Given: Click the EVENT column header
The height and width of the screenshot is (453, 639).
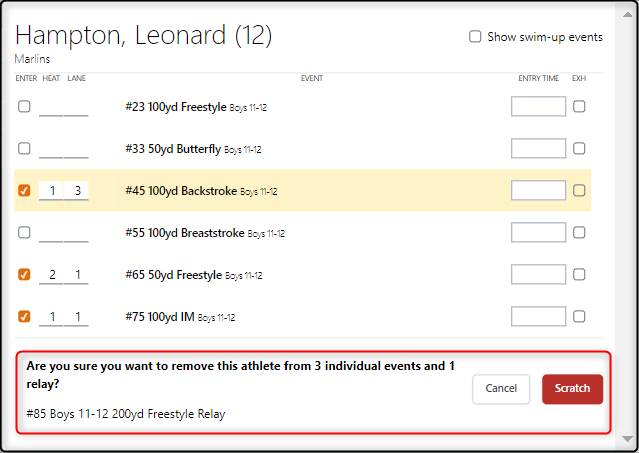Looking at the screenshot, I should click(x=312, y=78).
